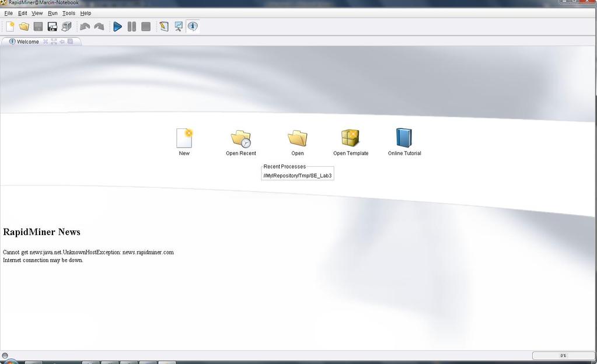The image size is (597, 364).
Task: Click the Save As toolbar icon
Action: (52, 27)
